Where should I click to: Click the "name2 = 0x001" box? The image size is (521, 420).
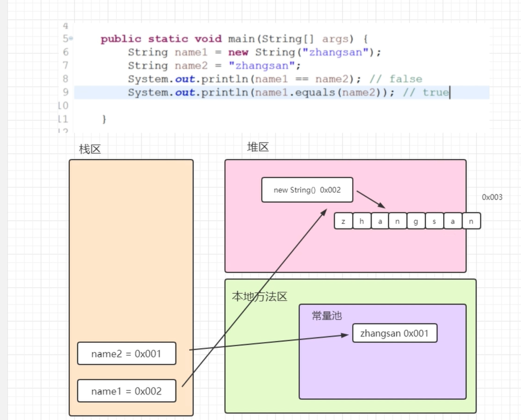[126, 354]
